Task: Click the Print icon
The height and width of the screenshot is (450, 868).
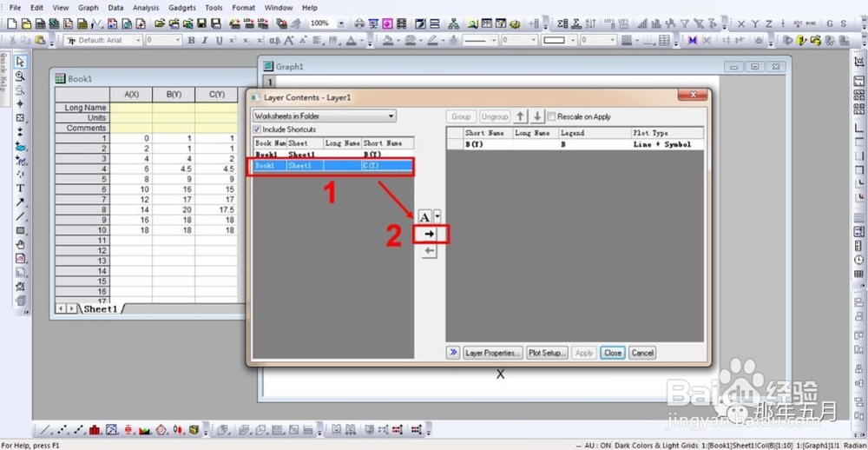Action: click(359, 23)
